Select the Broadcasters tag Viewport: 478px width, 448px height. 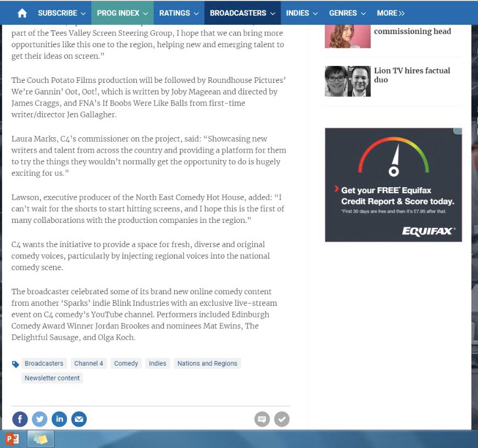tap(44, 363)
